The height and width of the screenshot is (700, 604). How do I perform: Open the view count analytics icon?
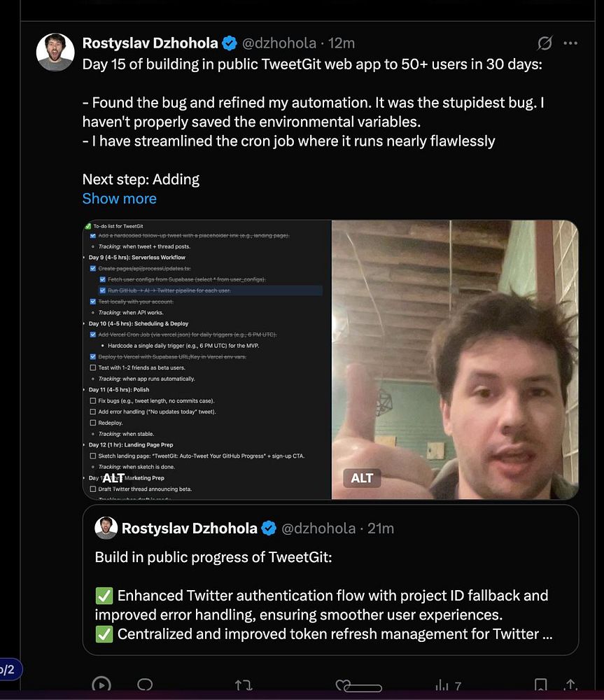tap(442, 685)
